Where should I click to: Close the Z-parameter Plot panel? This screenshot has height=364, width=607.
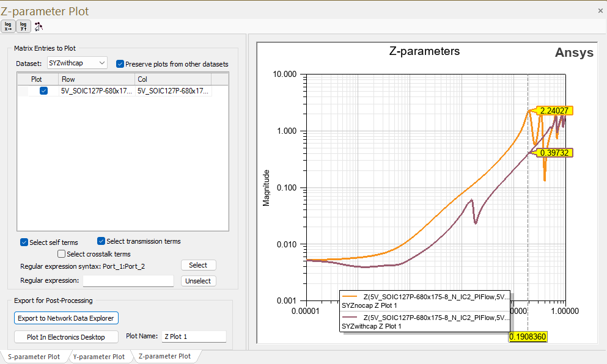[600, 10]
